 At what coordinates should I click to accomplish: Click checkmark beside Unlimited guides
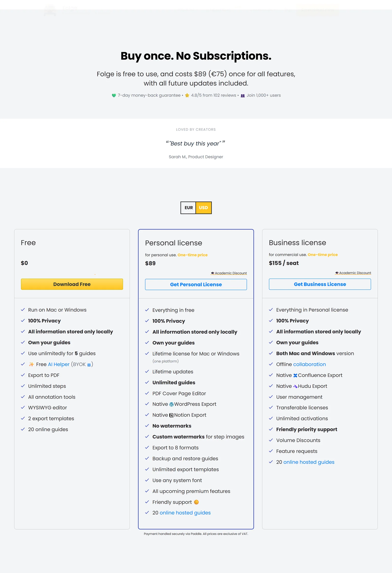(147, 382)
